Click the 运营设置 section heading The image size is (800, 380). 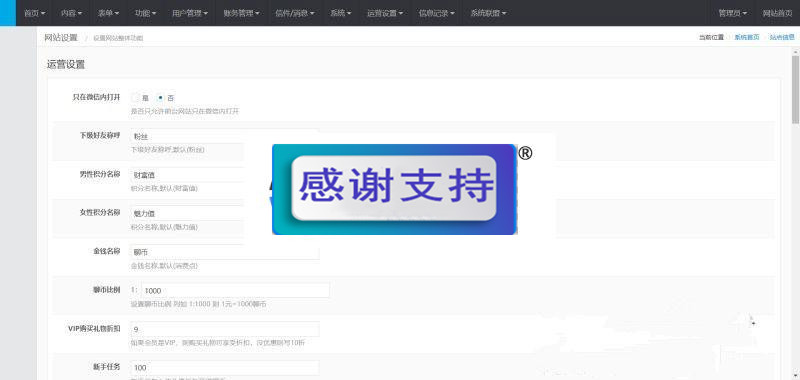[66, 65]
